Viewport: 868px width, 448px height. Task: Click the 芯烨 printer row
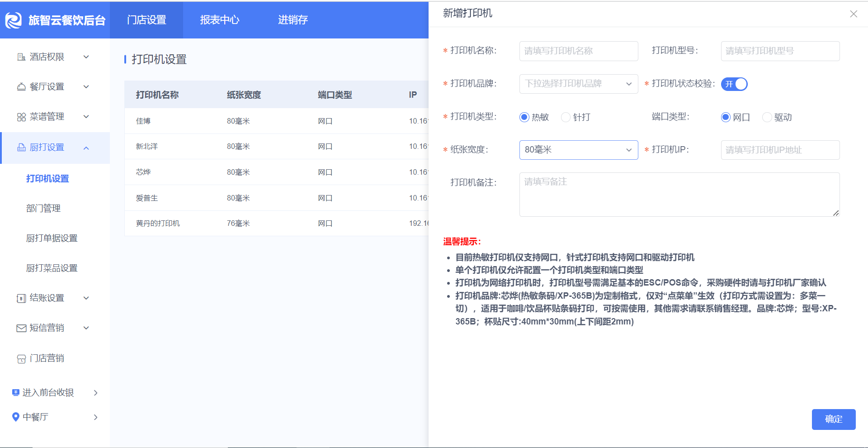coord(277,172)
